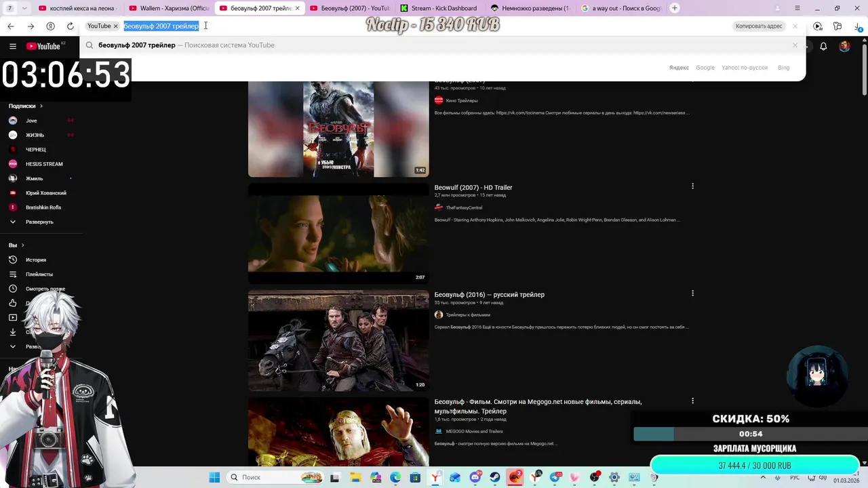Search with Google engine option

(705, 68)
